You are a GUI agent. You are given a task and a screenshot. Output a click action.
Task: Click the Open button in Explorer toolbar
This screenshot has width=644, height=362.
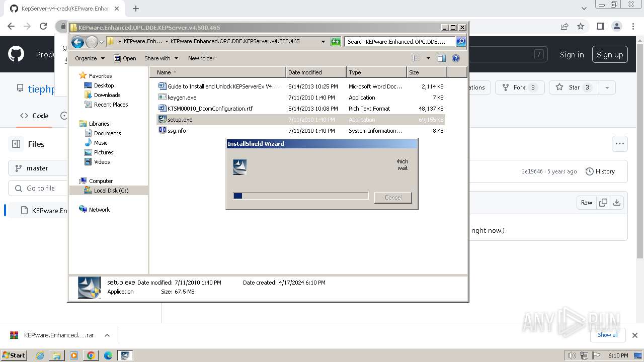pos(125,58)
